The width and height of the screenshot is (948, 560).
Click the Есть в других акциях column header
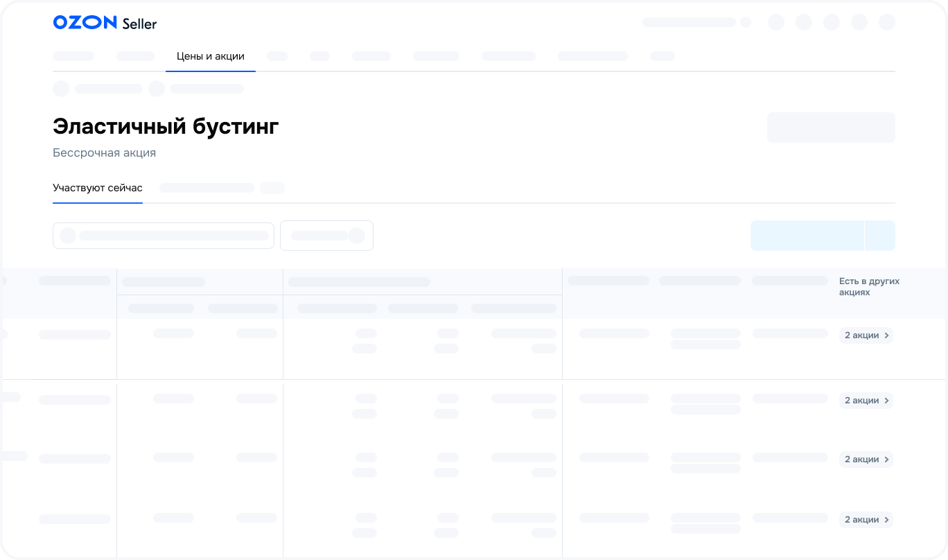tap(869, 287)
